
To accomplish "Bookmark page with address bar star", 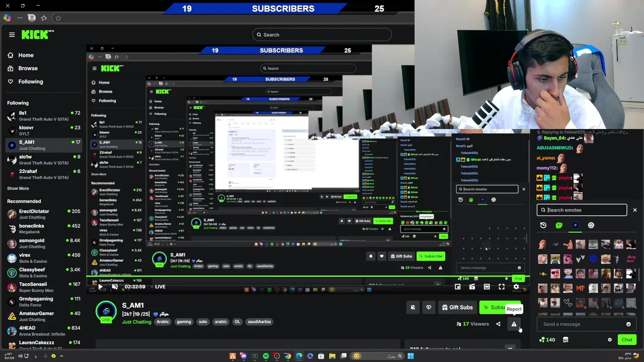I will click(58, 18).
